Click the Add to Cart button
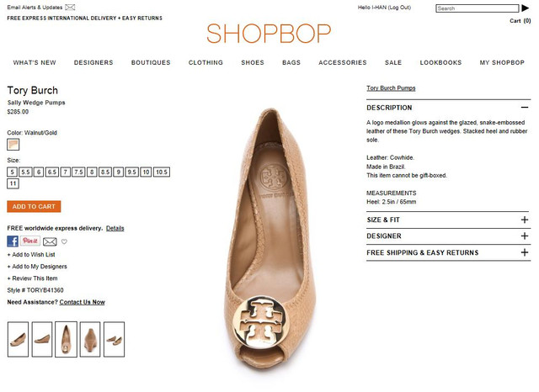 pos(34,207)
